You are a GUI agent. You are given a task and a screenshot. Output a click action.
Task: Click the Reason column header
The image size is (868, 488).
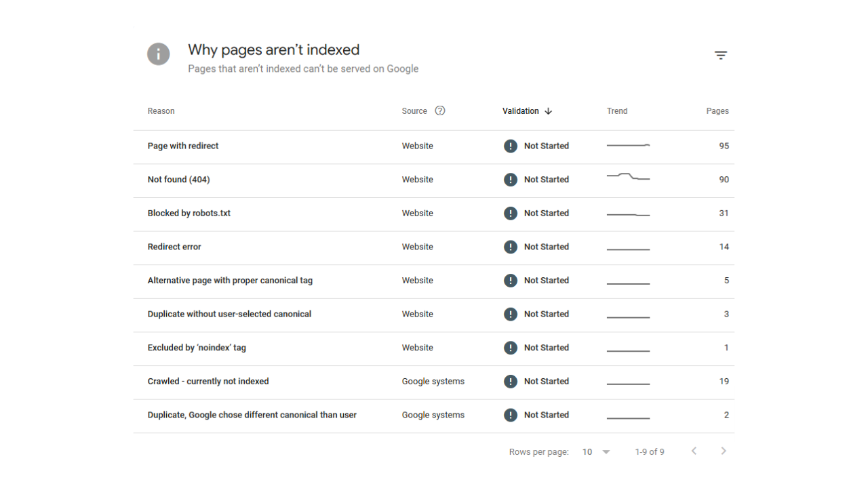(x=161, y=111)
